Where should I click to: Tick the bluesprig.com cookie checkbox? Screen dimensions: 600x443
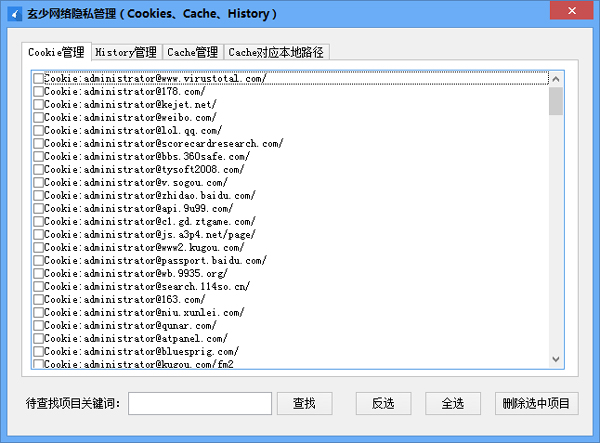(38, 352)
